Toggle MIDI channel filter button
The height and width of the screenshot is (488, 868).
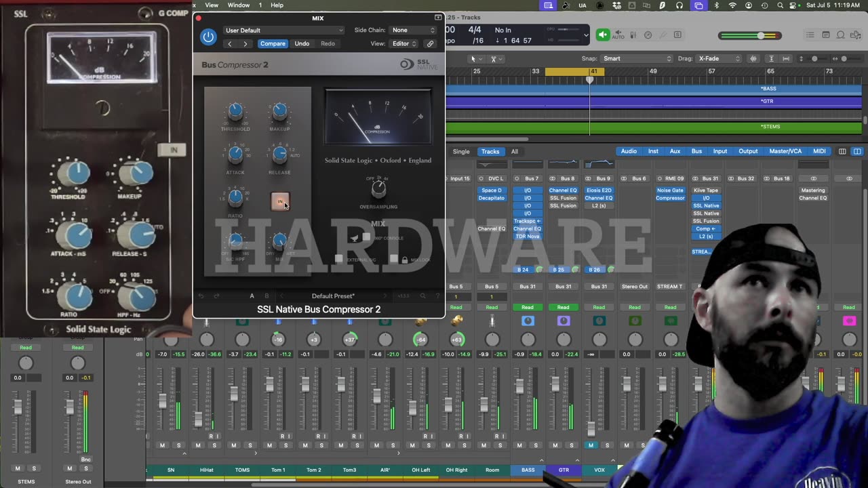tap(819, 152)
